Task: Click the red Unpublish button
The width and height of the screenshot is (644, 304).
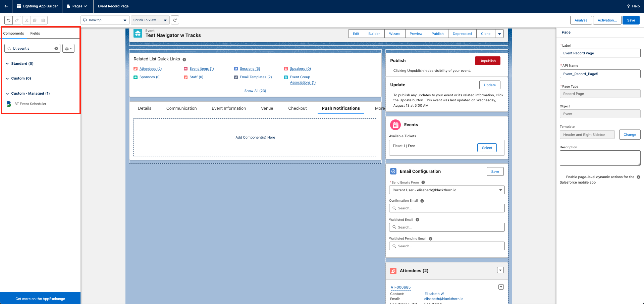Action: click(x=487, y=61)
